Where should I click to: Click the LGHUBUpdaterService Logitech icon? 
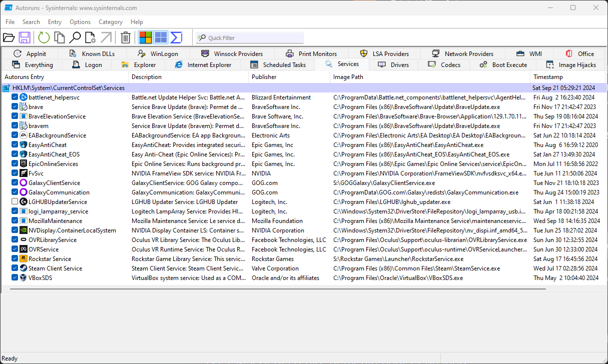[23, 202]
